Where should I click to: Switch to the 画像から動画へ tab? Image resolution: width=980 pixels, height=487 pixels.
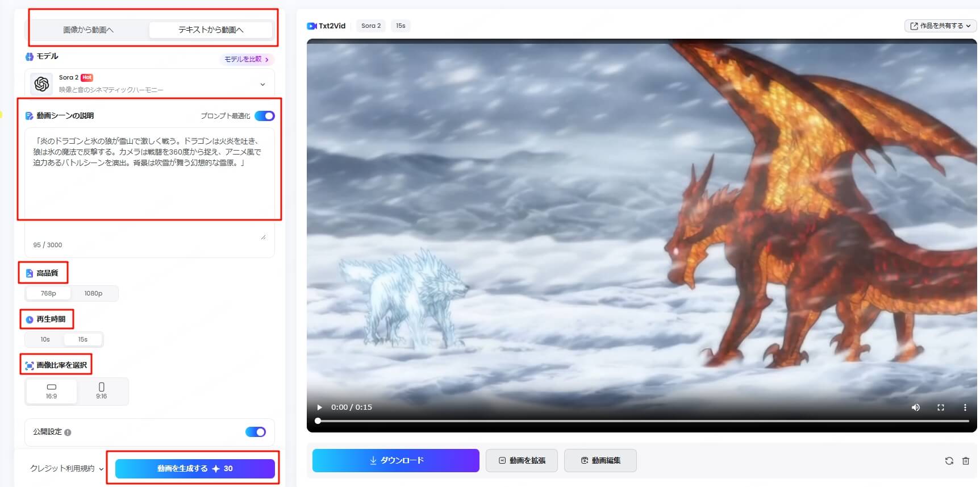pyautogui.click(x=88, y=30)
